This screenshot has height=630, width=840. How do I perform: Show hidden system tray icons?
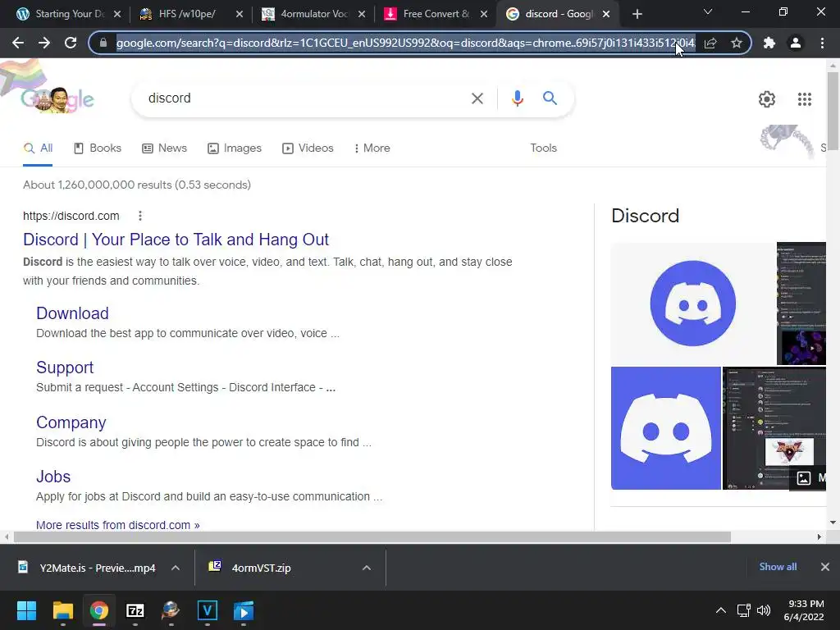[x=721, y=610]
